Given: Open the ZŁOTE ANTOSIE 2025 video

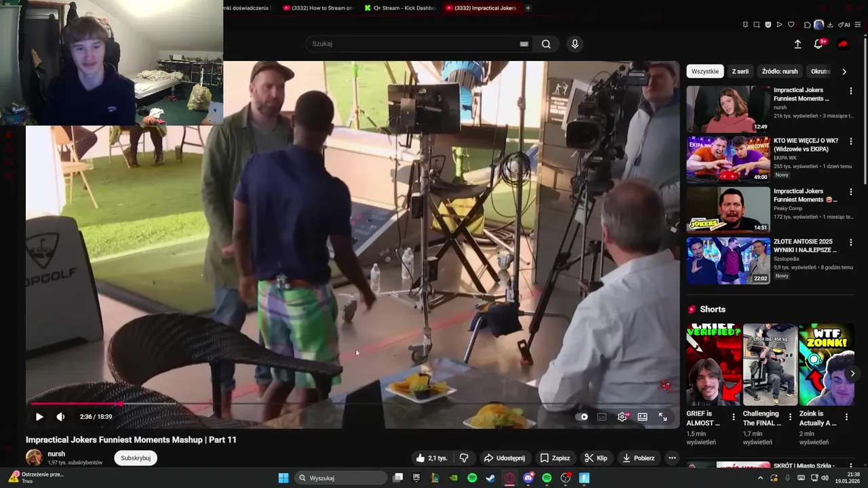Looking at the screenshot, I should [x=728, y=261].
